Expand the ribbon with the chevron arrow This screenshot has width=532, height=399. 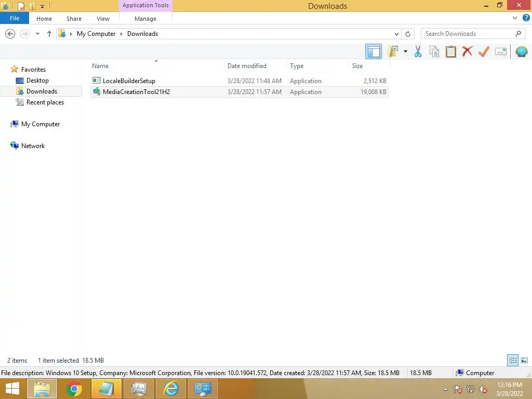click(x=515, y=18)
